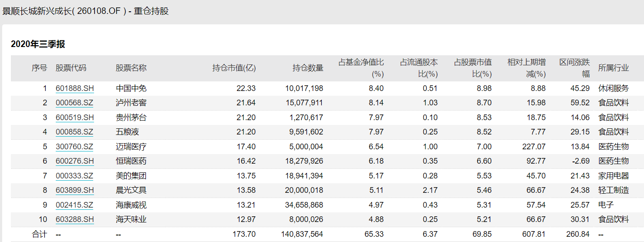
Task: Click the 持仓数量 column header
Action: (308, 68)
